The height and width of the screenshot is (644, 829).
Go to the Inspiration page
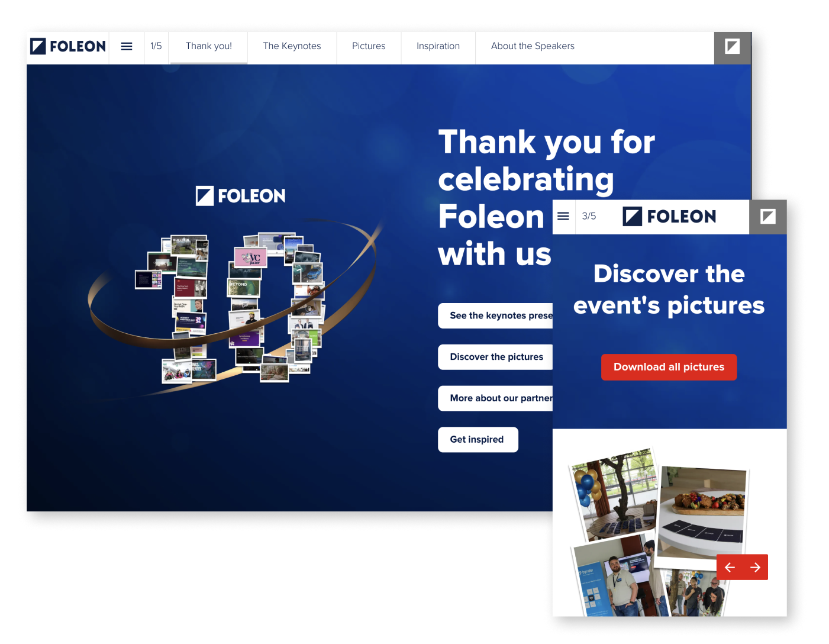438,46
